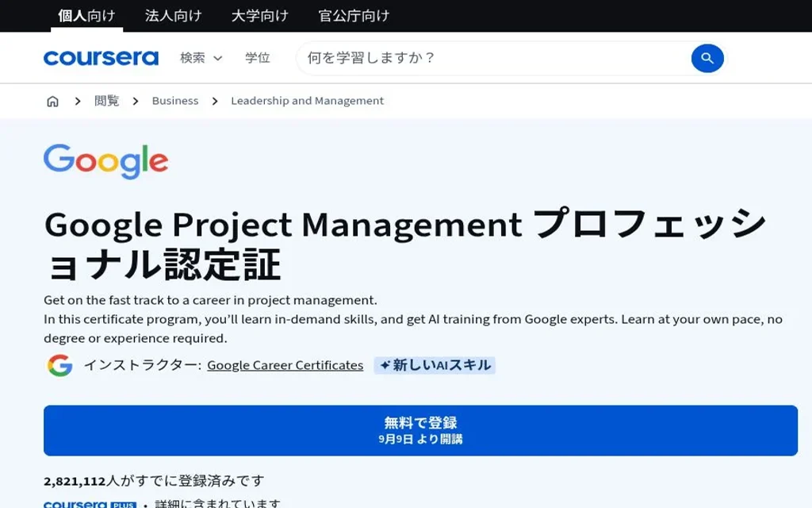Select the 個人向け tab
The height and width of the screenshot is (508, 812).
click(x=87, y=16)
